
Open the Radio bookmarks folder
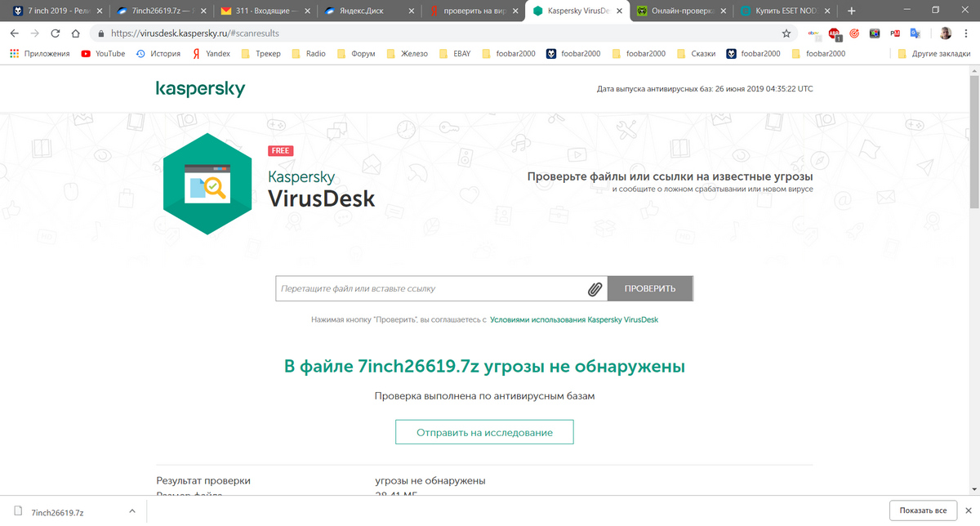tap(308, 53)
